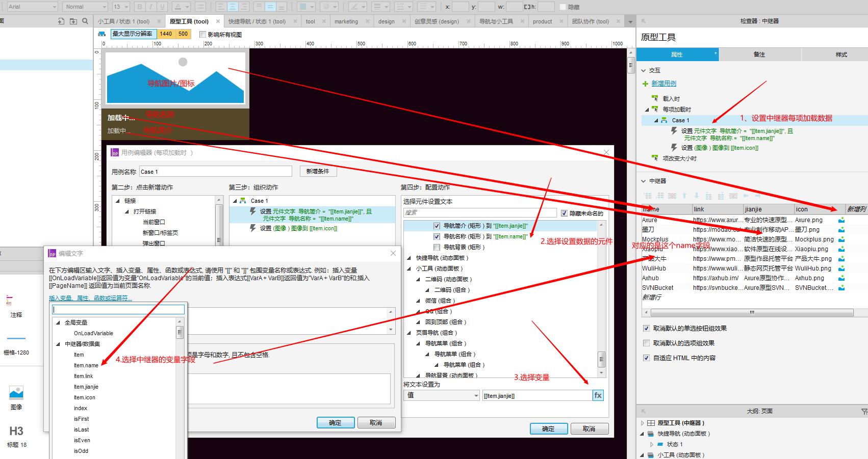Screen dimensions: 868x459
Task: Open the Normal font style dropdown
Action: point(85,7)
